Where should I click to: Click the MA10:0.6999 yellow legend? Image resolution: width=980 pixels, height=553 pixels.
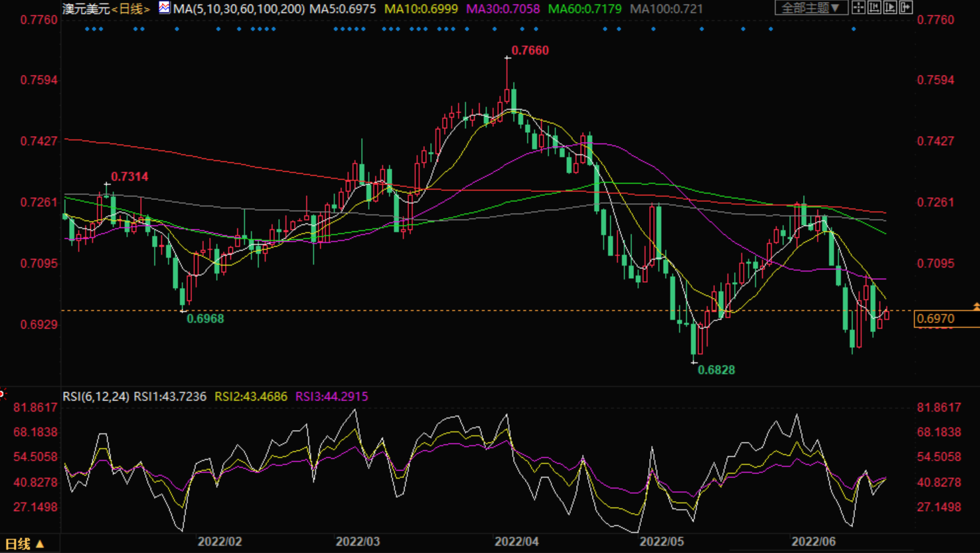tap(421, 9)
